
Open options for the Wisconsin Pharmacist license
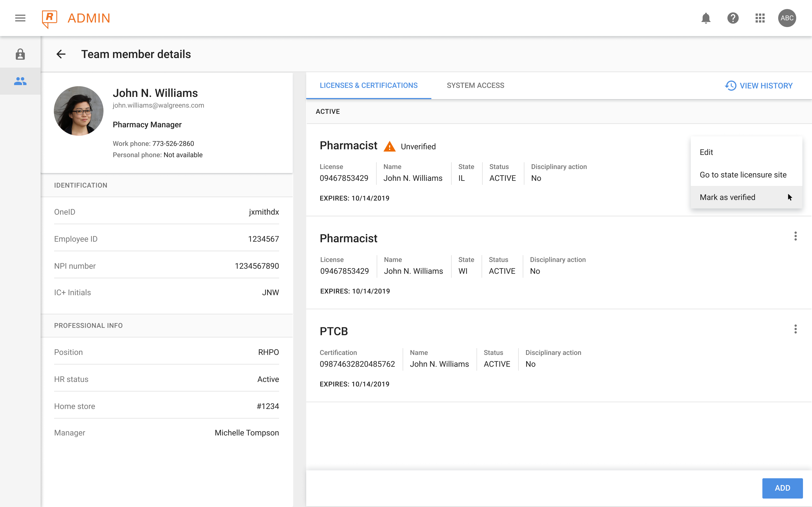795,236
